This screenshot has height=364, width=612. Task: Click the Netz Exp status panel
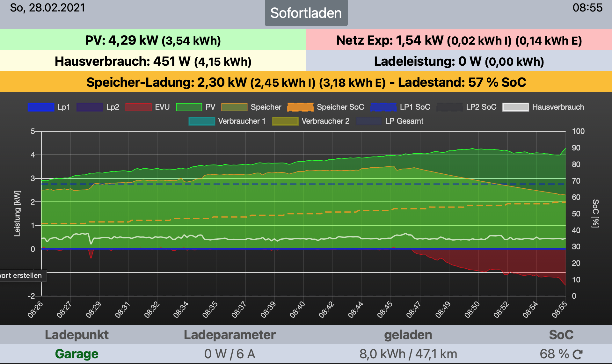click(459, 40)
